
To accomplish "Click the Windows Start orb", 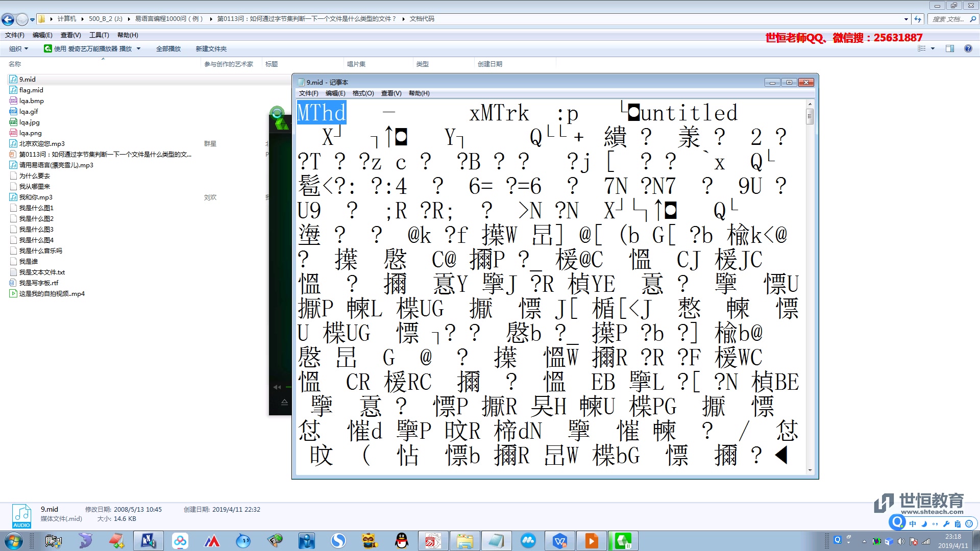I will coord(14,541).
